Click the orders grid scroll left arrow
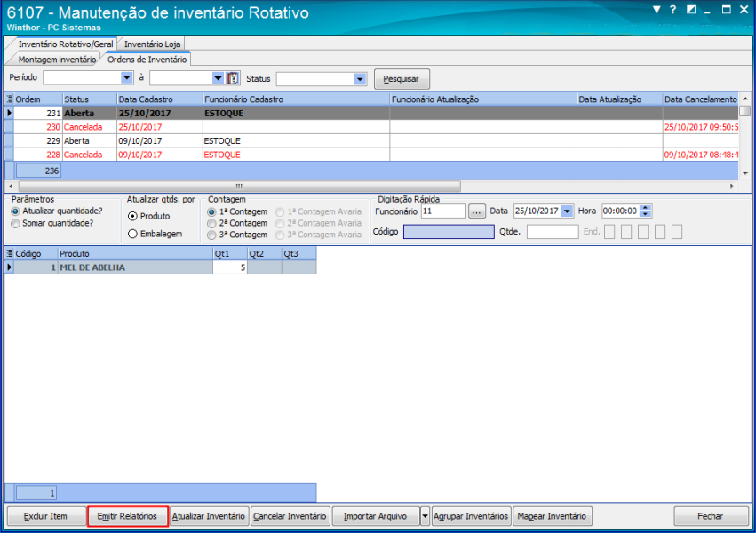 pos(11,186)
